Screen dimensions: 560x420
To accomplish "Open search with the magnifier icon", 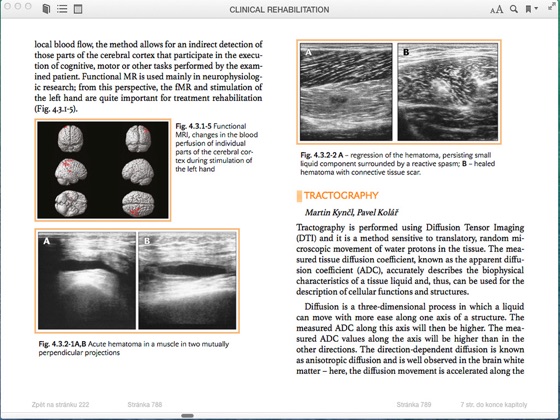I will coord(514,9).
